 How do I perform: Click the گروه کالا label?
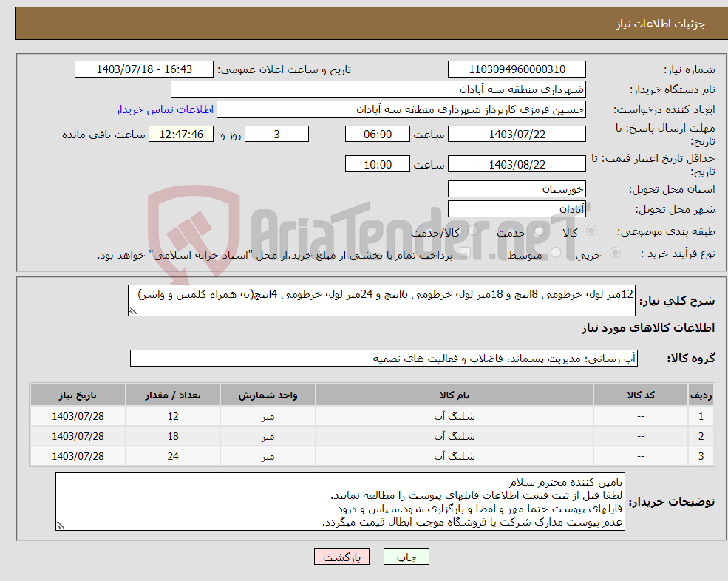[691, 358]
